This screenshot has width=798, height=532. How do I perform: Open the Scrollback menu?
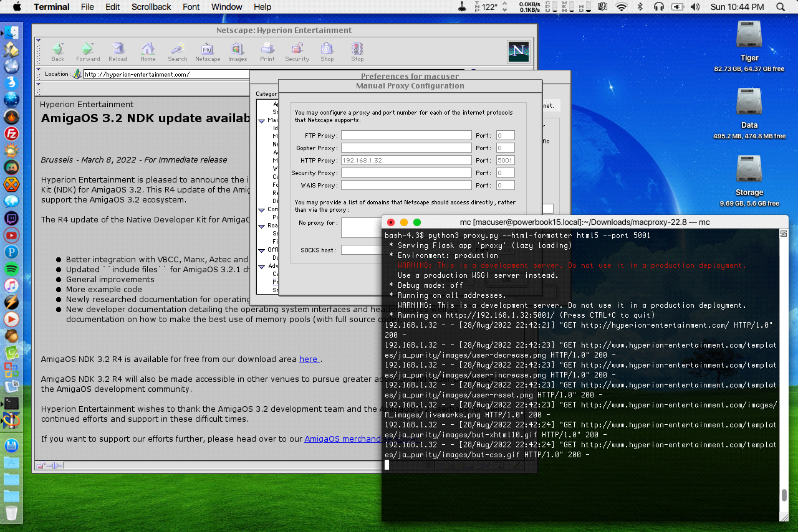(151, 7)
